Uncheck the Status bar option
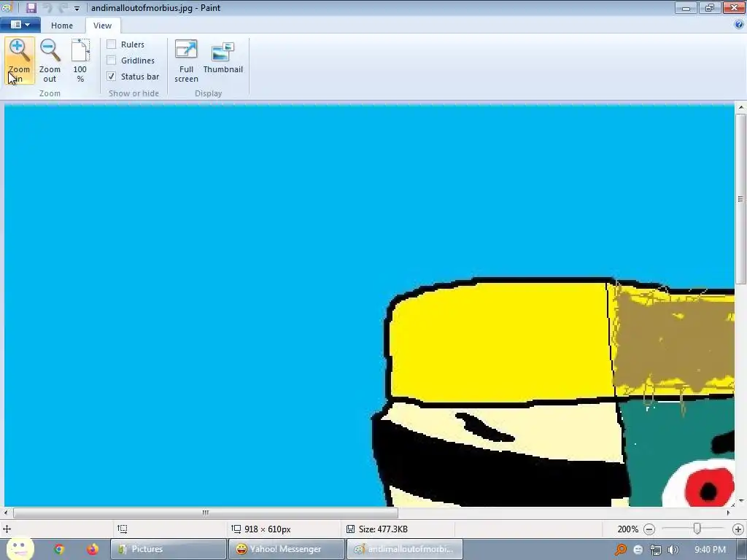The height and width of the screenshot is (560, 747). pos(112,76)
